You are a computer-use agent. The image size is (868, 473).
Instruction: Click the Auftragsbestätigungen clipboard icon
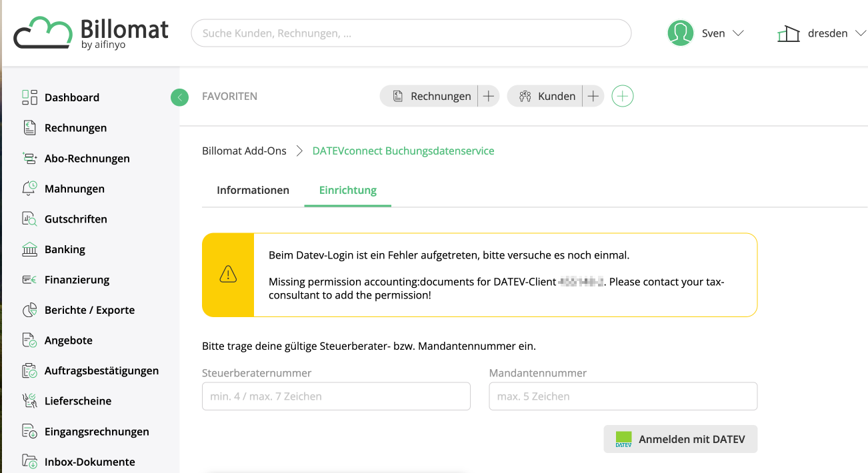(29, 370)
